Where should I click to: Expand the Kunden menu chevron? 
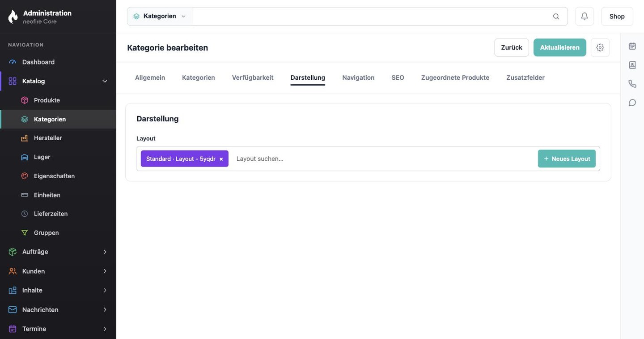[105, 271]
